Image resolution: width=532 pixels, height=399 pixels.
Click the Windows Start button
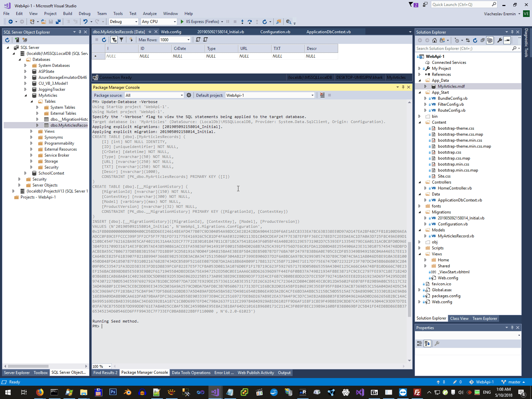pos(8,392)
